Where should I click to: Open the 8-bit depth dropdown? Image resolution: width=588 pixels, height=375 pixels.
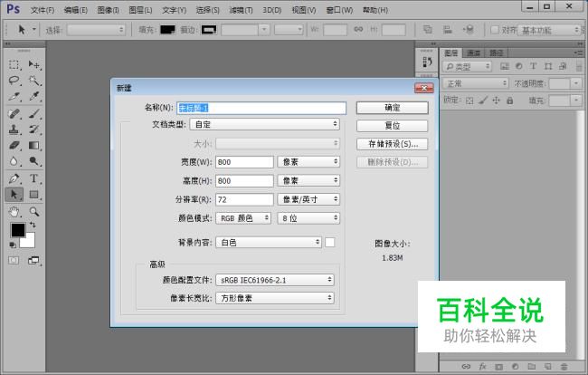coord(308,218)
